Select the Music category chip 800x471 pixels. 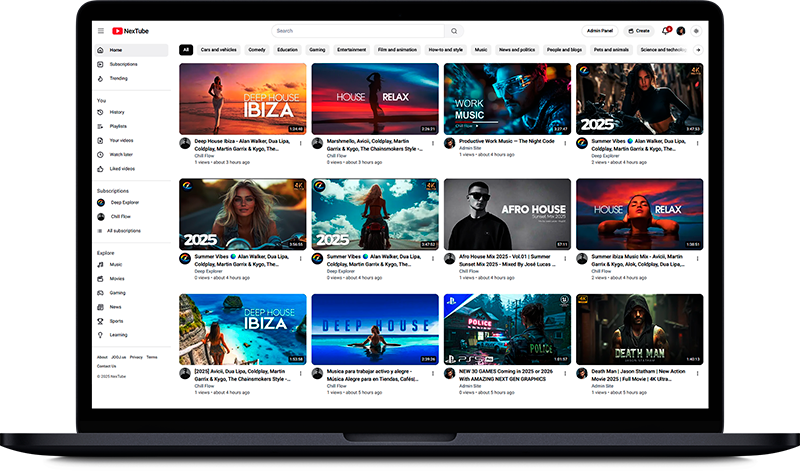point(481,50)
